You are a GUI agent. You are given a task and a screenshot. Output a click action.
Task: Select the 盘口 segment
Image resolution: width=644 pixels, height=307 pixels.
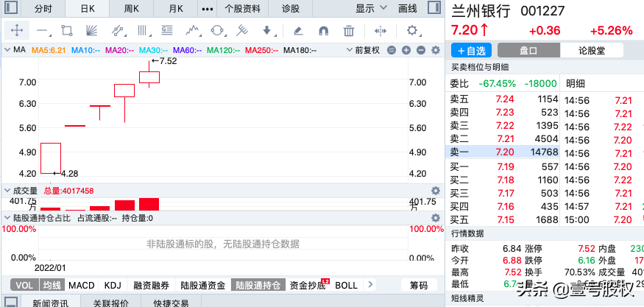tap(528, 51)
